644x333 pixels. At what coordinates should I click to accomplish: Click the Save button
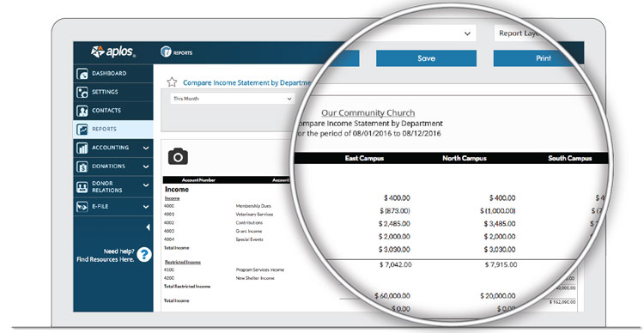coord(426,58)
